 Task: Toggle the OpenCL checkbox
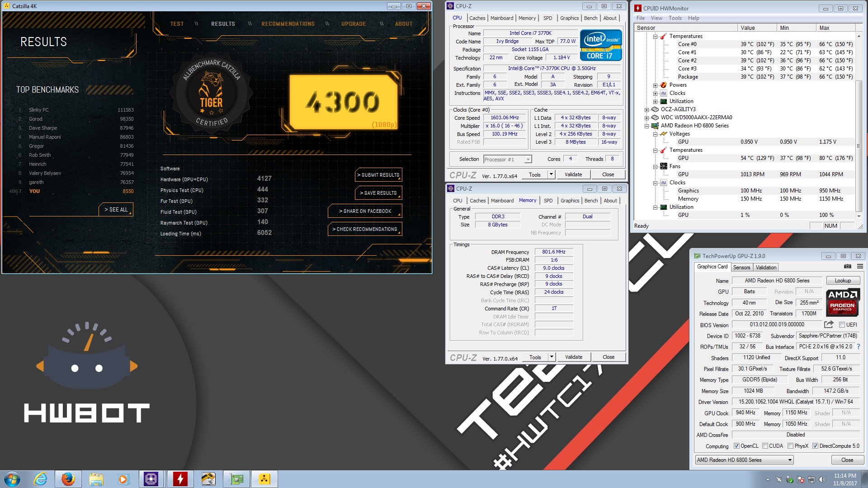click(x=736, y=446)
